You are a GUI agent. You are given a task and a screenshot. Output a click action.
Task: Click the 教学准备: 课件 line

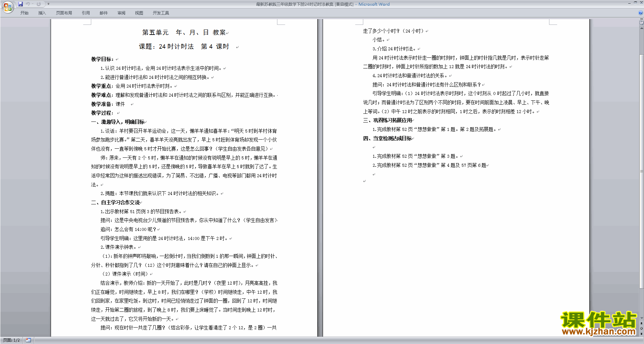(108, 104)
